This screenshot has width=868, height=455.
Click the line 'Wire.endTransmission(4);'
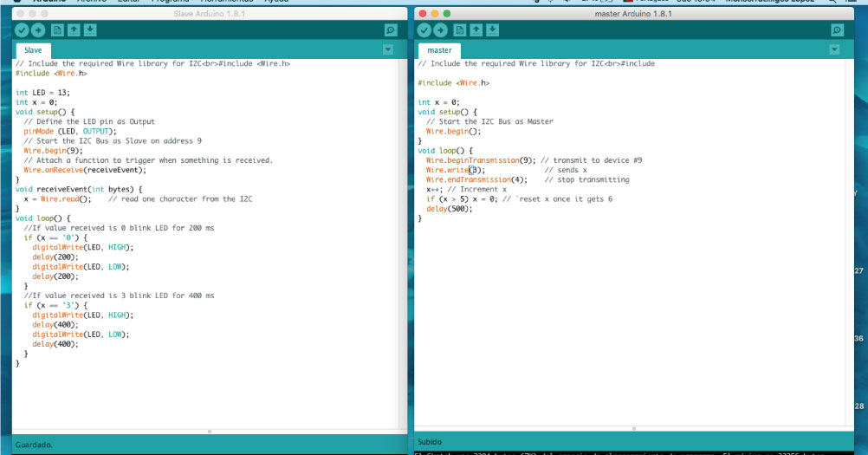point(476,180)
